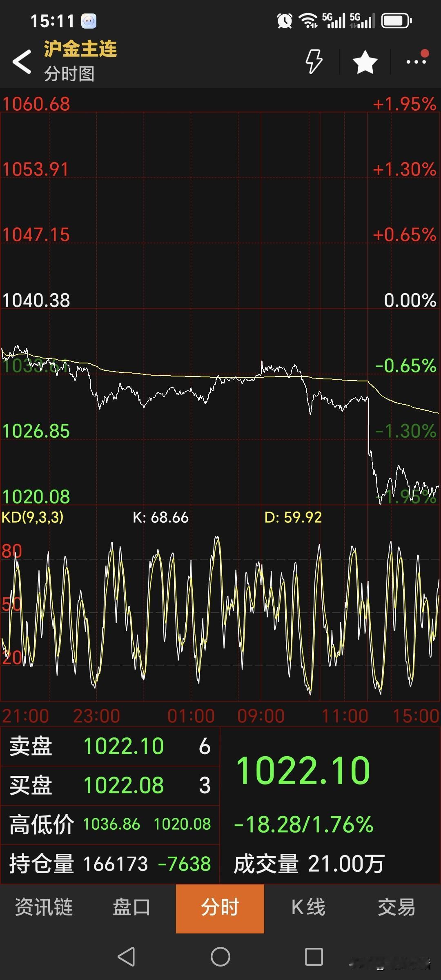
Task: Tap the 0.00% baseline label
Action: (410, 300)
